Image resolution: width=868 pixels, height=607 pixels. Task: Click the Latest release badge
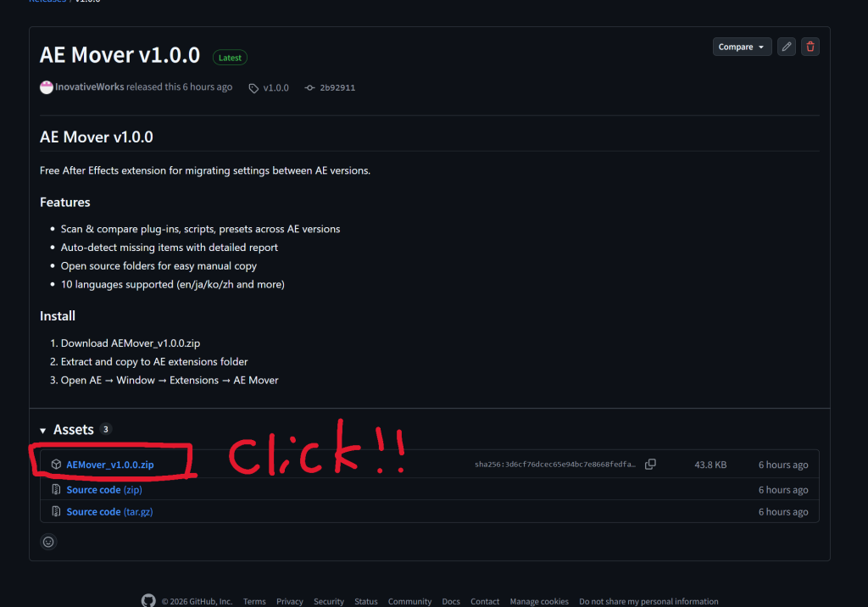[230, 58]
